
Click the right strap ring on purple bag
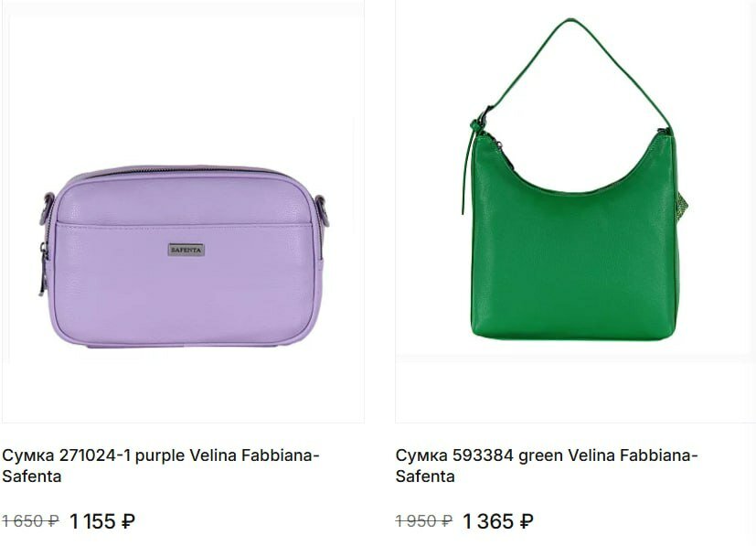pos(322,210)
